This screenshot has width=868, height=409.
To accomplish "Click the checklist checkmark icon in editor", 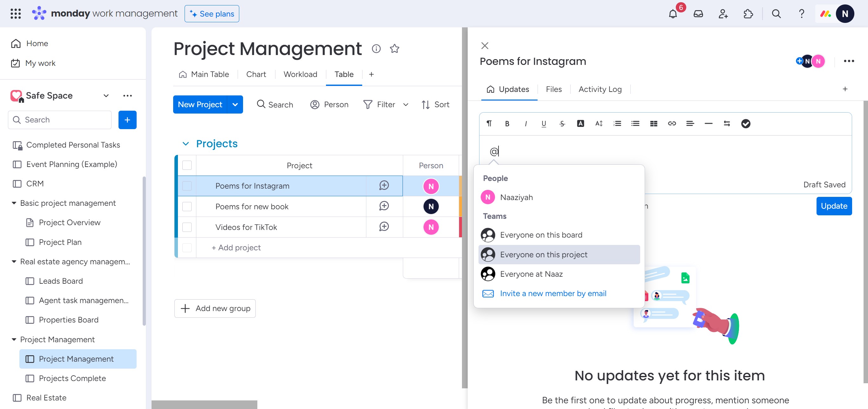I will (x=745, y=124).
